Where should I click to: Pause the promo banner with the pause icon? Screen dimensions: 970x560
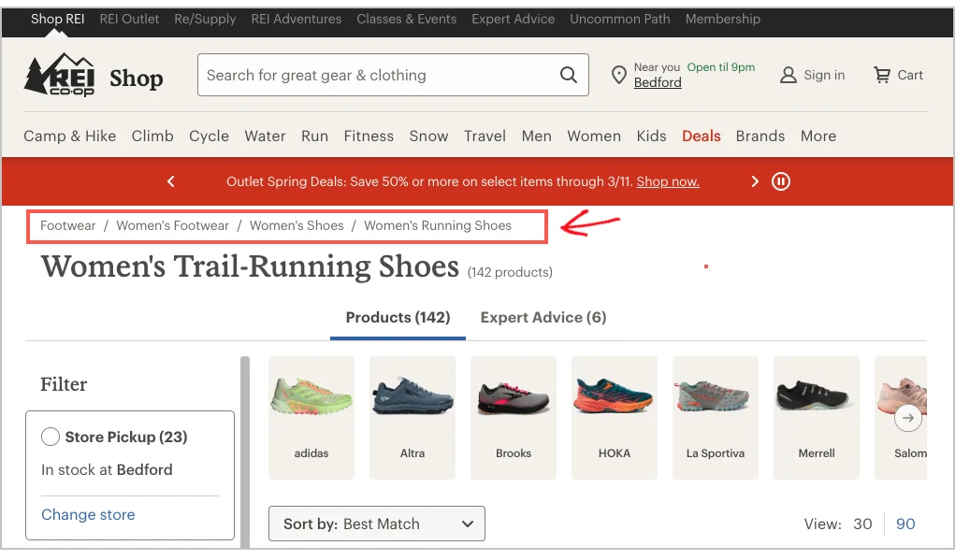click(x=781, y=181)
